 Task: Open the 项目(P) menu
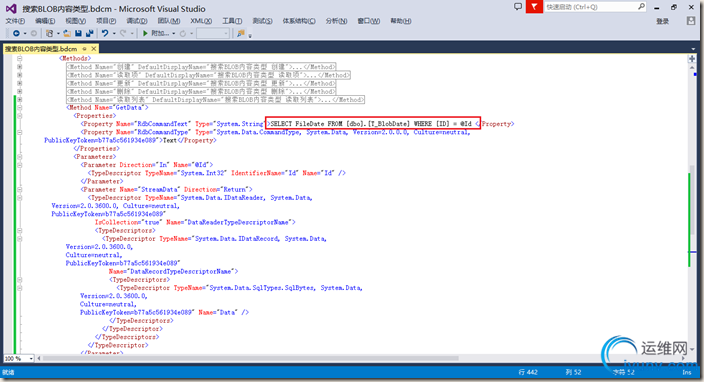[106, 21]
